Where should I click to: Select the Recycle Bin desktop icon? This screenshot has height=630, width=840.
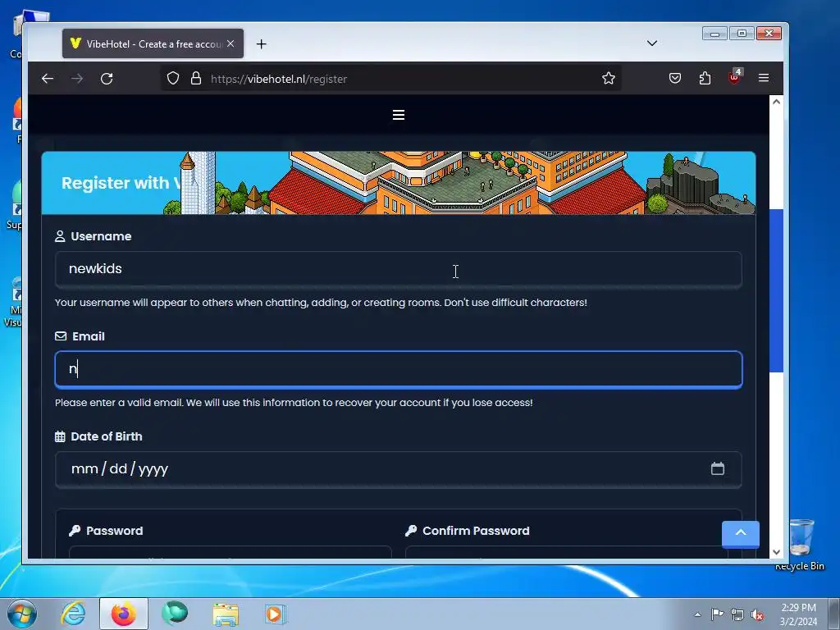(x=801, y=544)
